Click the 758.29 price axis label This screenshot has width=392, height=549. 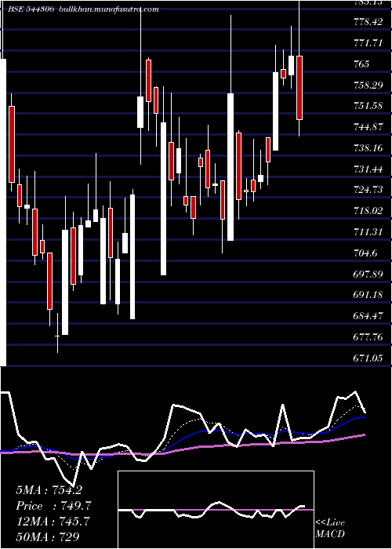[x=368, y=85]
